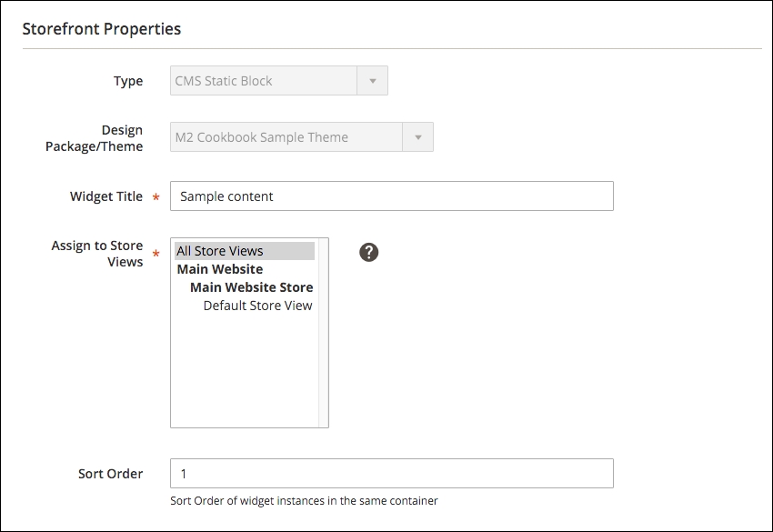The width and height of the screenshot is (773, 532).
Task: Click the Design Package/Theme label
Action: pyautogui.click(x=95, y=138)
